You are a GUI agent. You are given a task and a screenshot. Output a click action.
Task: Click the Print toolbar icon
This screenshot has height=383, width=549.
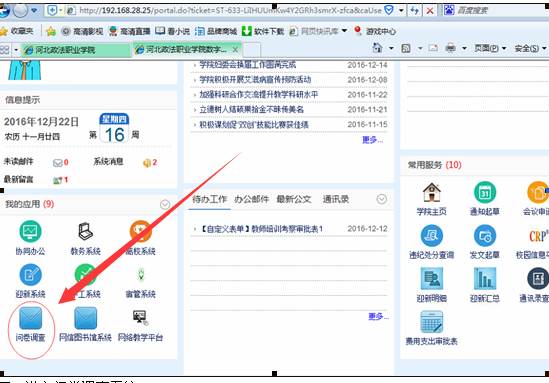pos(451,48)
